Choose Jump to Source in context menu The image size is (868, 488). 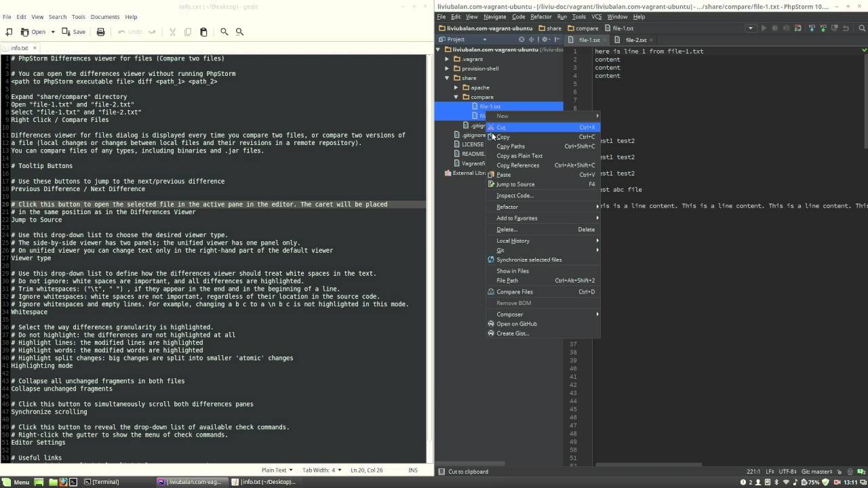[542, 184]
